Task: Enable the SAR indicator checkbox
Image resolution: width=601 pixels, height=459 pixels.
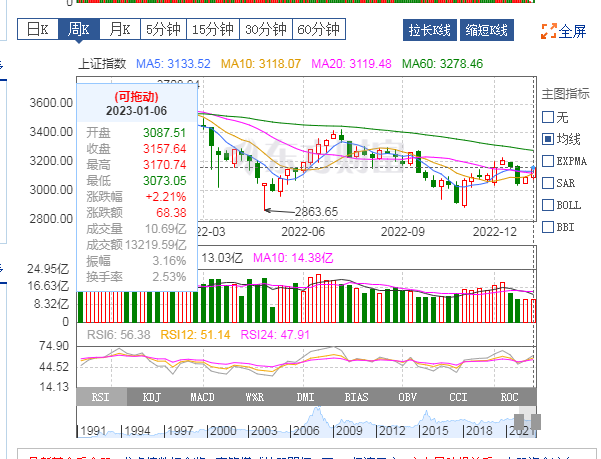Action: tap(548, 183)
